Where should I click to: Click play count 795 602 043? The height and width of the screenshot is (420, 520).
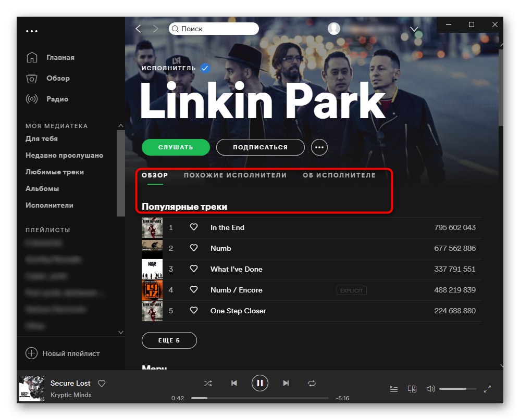coord(455,227)
